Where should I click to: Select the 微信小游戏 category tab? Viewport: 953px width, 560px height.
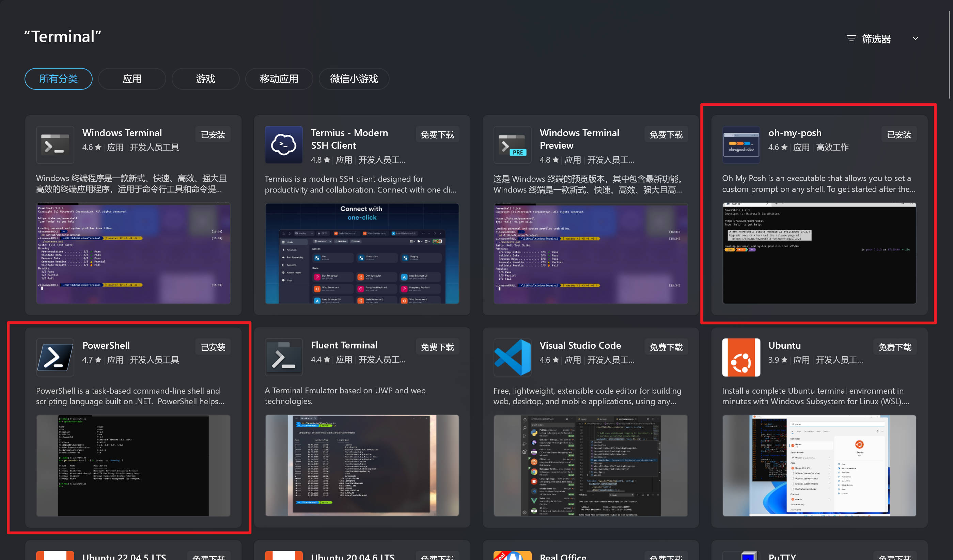coord(354,79)
